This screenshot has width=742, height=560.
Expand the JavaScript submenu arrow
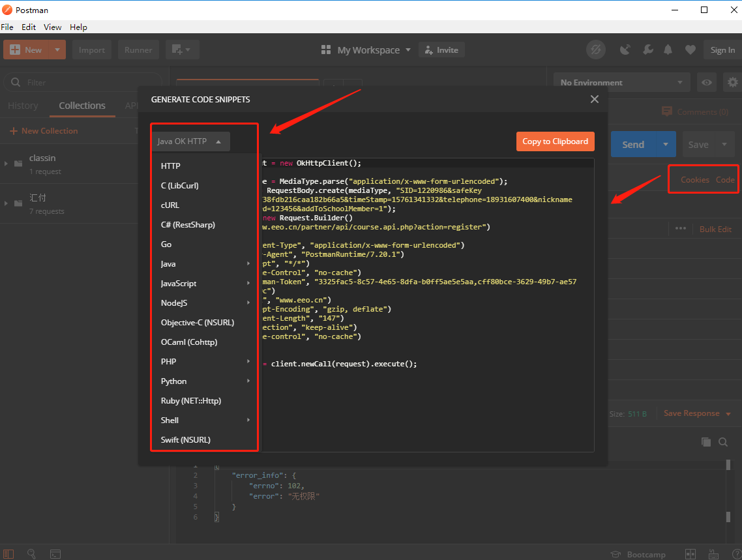248,283
